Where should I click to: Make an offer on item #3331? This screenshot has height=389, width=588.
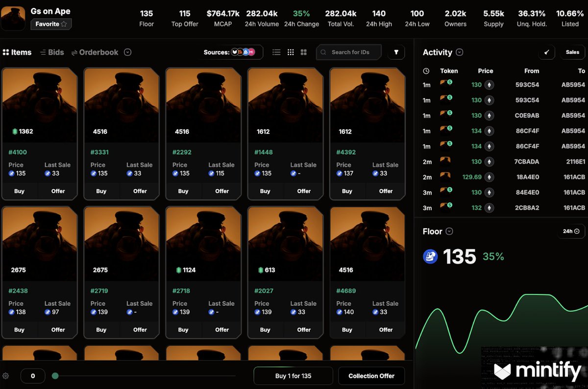[x=140, y=191]
